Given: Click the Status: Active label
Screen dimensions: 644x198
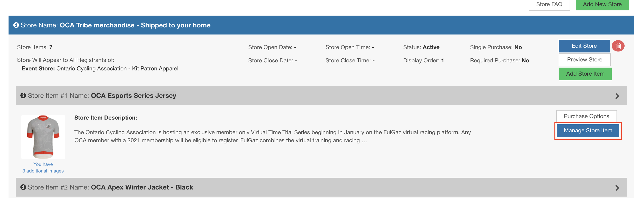Looking at the screenshot, I should 421,47.
